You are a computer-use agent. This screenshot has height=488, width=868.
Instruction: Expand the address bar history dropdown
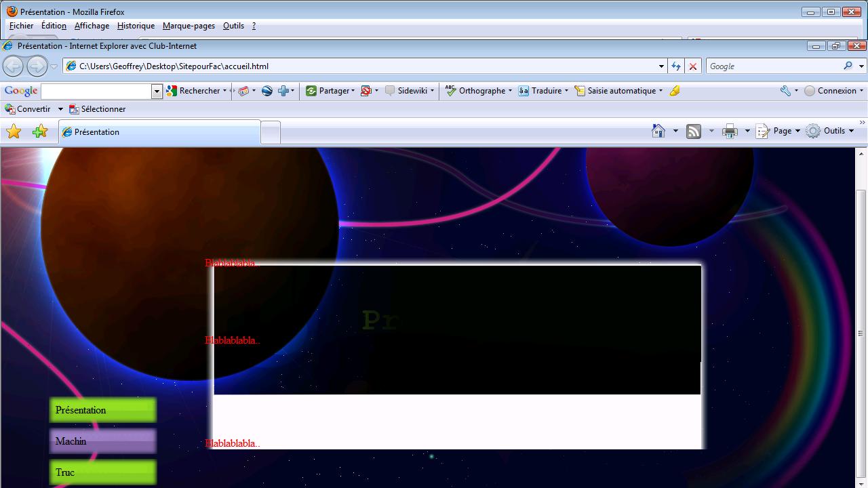(661, 66)
